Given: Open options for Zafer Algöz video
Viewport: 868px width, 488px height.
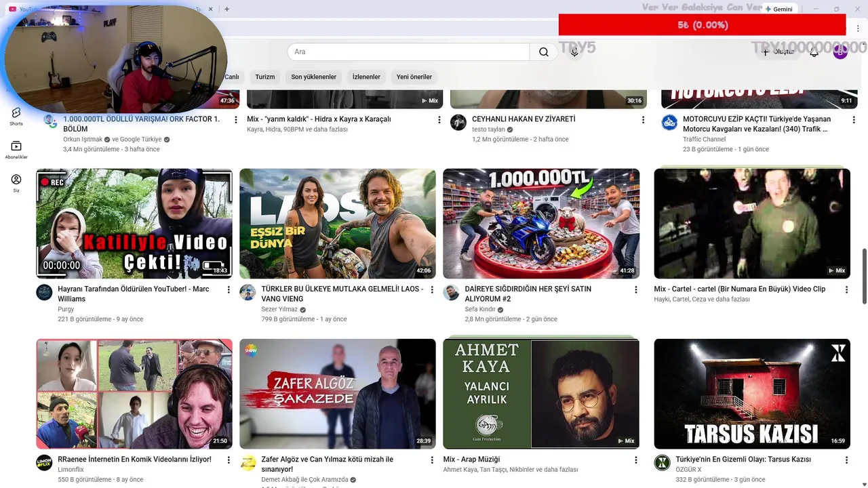Looking at the screenshot, I should pyautogui.click(x=432, y=460).
